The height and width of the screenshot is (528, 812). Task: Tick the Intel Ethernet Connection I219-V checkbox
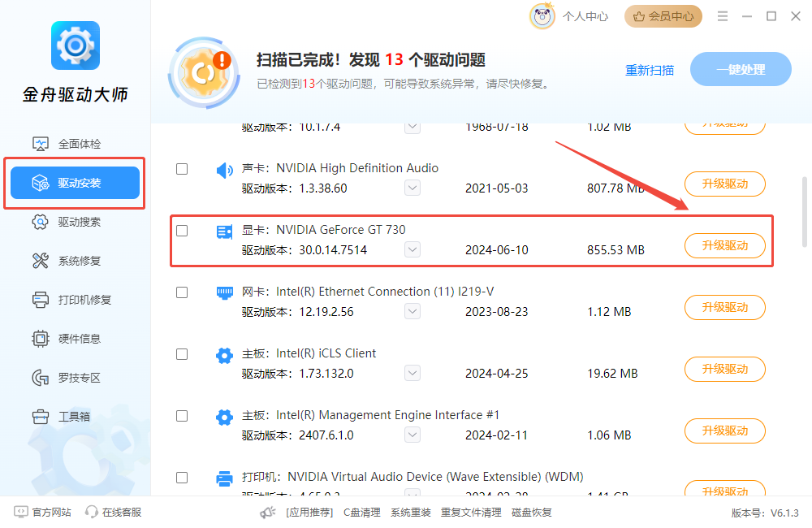[182, 292]
